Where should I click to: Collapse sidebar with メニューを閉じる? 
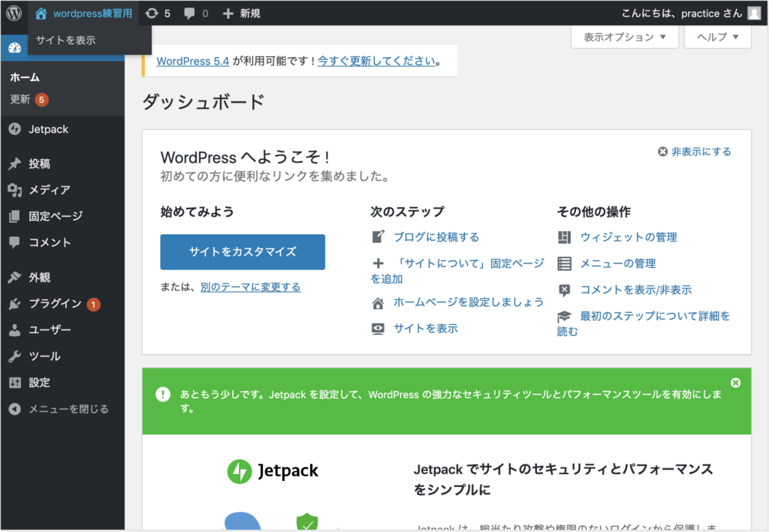(x=68, y=409)
